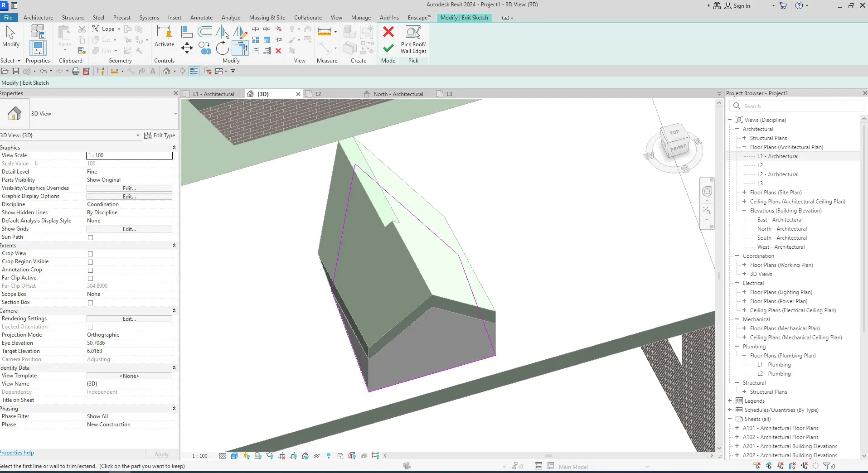Click the Project Browser Search field

coord(796,106)
